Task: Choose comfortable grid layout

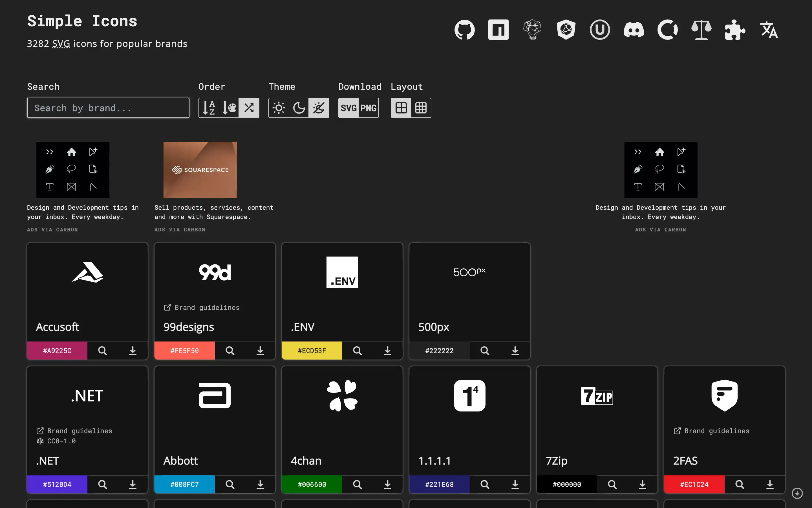Action: coord(401,108)
